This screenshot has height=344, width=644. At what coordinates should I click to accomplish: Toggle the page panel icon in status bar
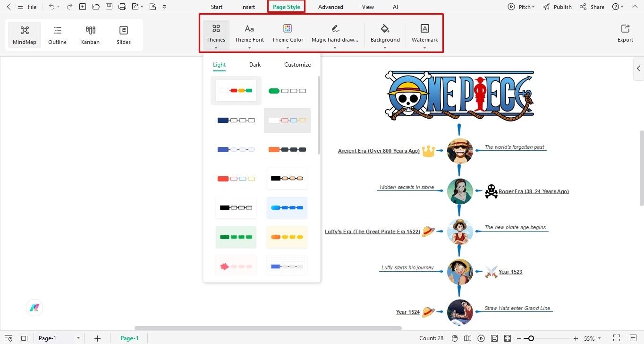pyautogui.click(x=24, y=338)
